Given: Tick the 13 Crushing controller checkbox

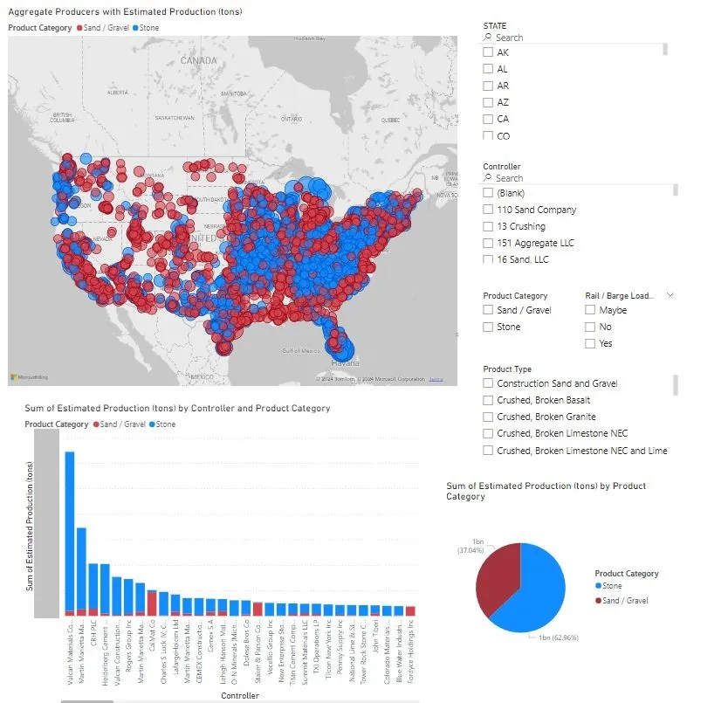Looking at the screenshot, I should tap(488, 226).
